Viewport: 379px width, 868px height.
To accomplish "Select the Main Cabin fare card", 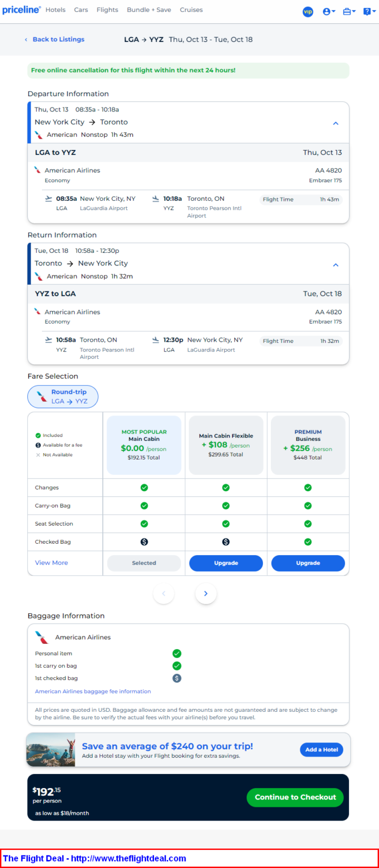I will pos(144,445).
